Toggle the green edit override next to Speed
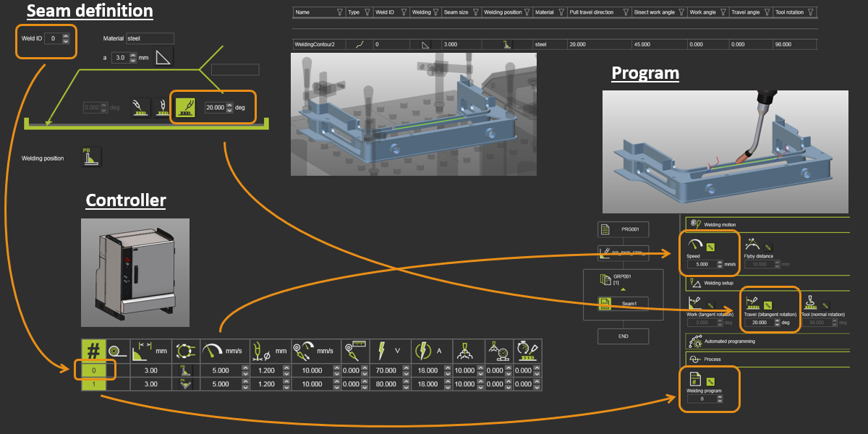Screen dimensions: 868x434 pyautogui.click(x=712, y=247)
